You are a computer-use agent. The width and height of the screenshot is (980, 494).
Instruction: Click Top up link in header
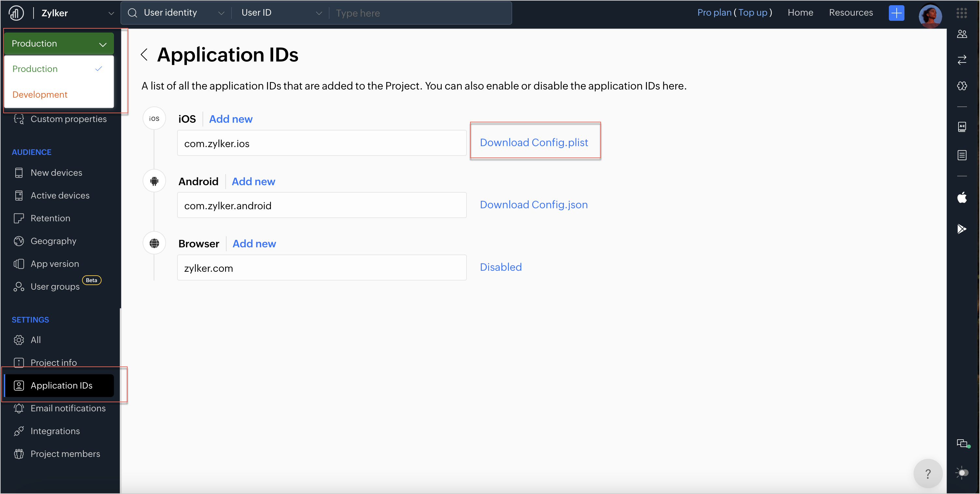(752, 13)
